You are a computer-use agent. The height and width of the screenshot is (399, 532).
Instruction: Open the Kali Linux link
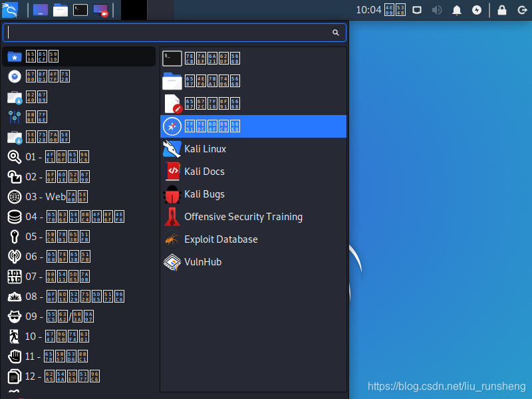pos(253,149)
